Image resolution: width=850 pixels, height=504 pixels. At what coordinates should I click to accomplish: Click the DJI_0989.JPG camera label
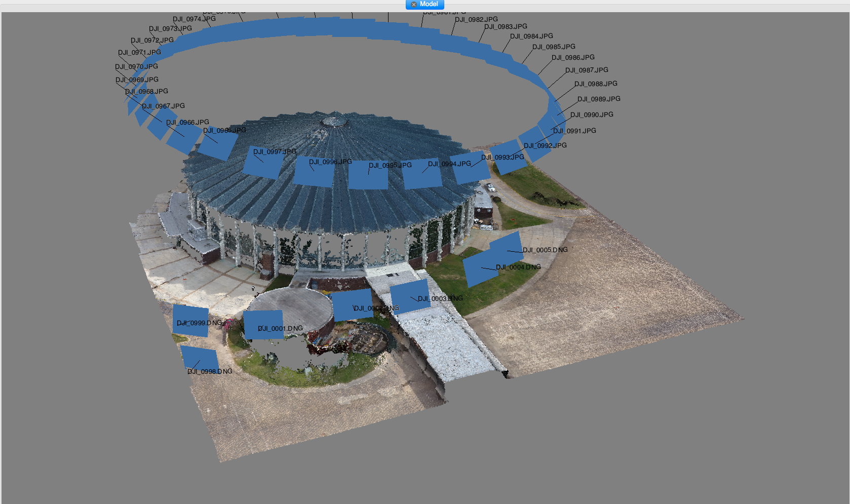tap(599, 99)
